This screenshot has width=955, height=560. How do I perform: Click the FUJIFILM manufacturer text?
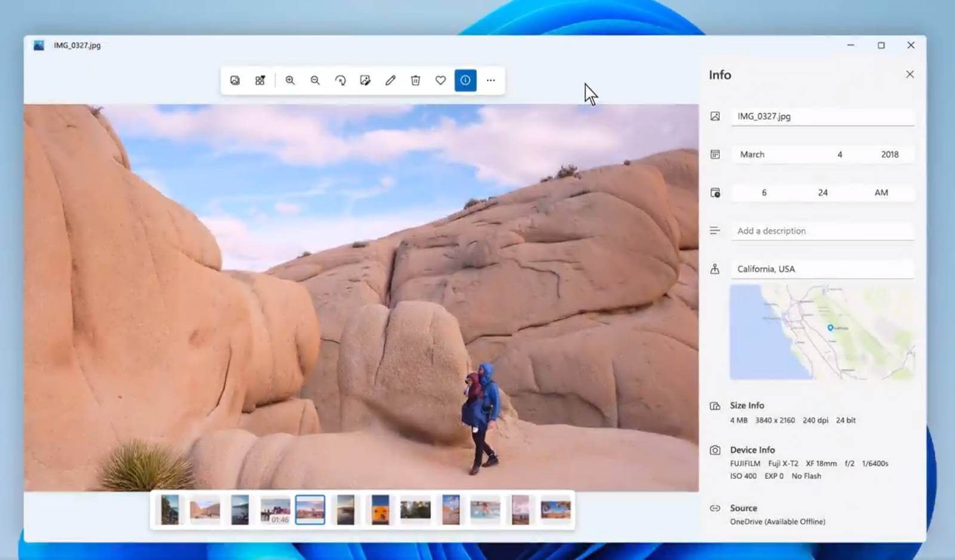(x=745, y=463)
